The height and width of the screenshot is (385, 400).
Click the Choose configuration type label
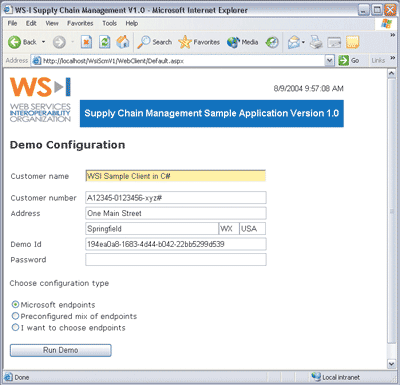click(x=59, y=283)
